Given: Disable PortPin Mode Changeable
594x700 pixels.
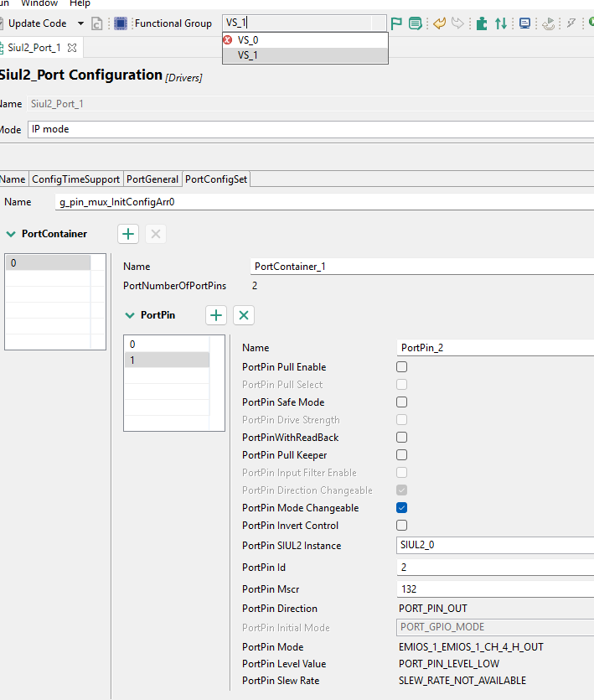Looking at the screenshot, I should point(401,507).
